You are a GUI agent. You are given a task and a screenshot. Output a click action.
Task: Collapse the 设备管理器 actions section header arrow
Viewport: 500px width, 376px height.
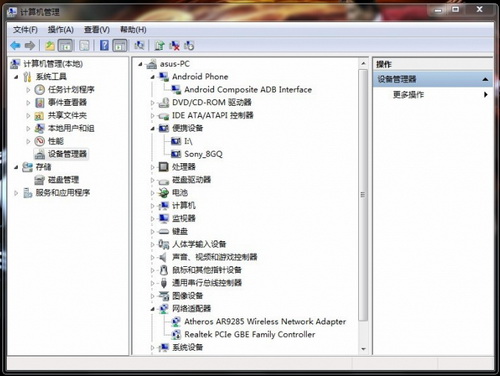click(485, 79)
